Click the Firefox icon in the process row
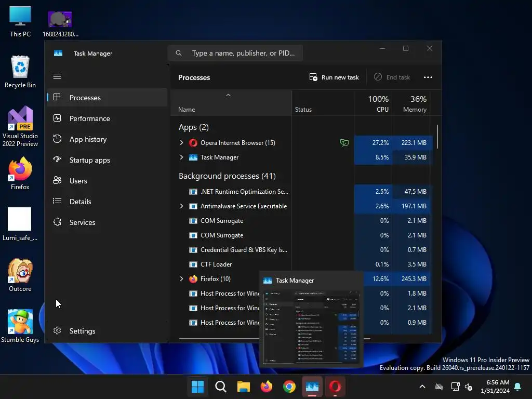 pyautogui.click(x=193, y=279)
